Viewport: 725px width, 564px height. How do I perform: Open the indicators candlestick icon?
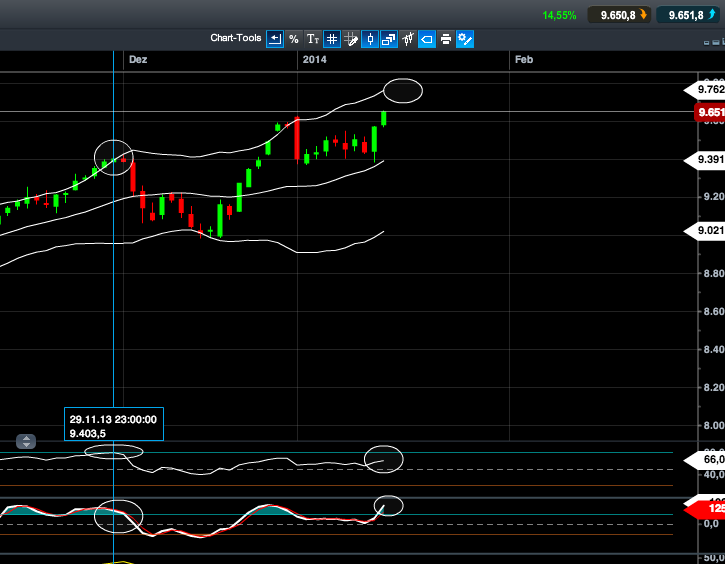tap(407, 39)
